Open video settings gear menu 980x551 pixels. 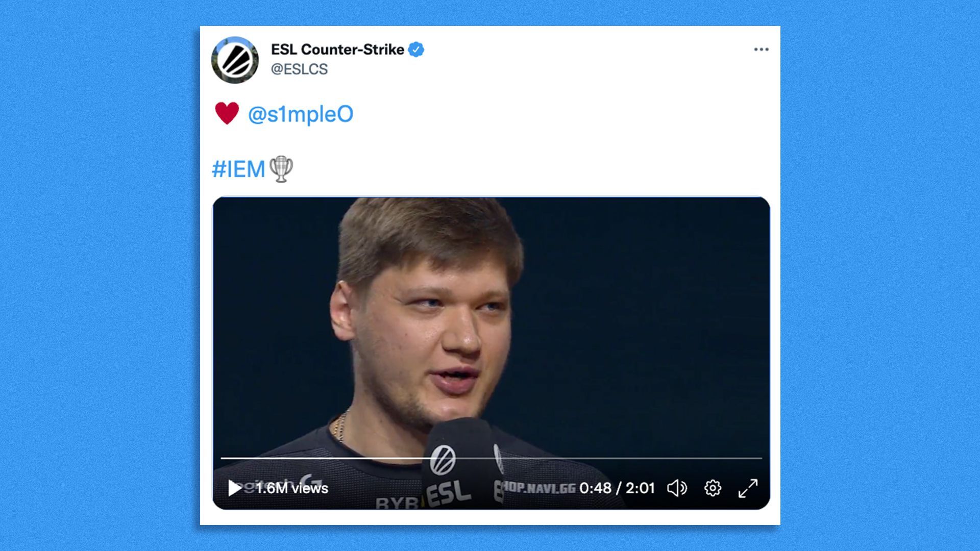click(x=713, y=488)
